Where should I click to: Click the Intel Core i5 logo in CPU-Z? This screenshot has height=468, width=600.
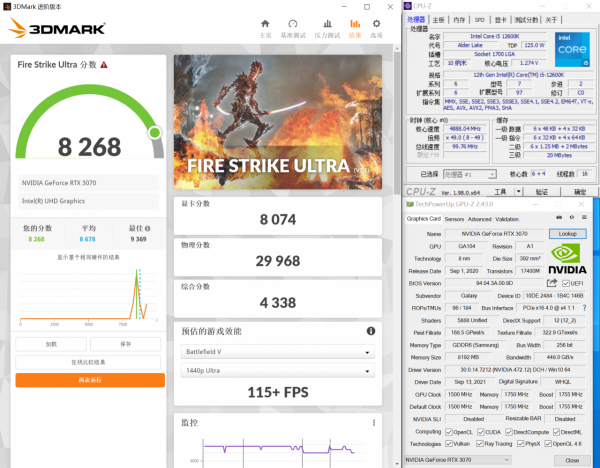[572, 49]
